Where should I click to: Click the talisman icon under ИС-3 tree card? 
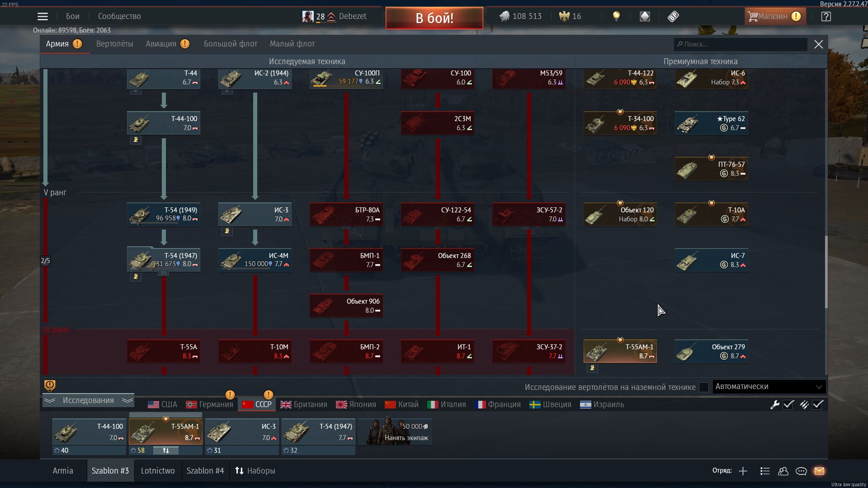[x=227, y=231]
